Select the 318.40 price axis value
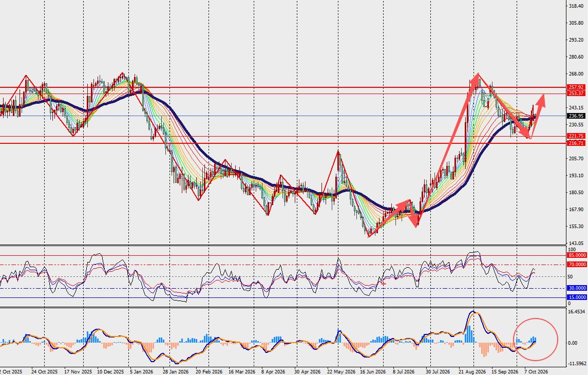This screenshot has height=375, width=588. click(576, 6)
